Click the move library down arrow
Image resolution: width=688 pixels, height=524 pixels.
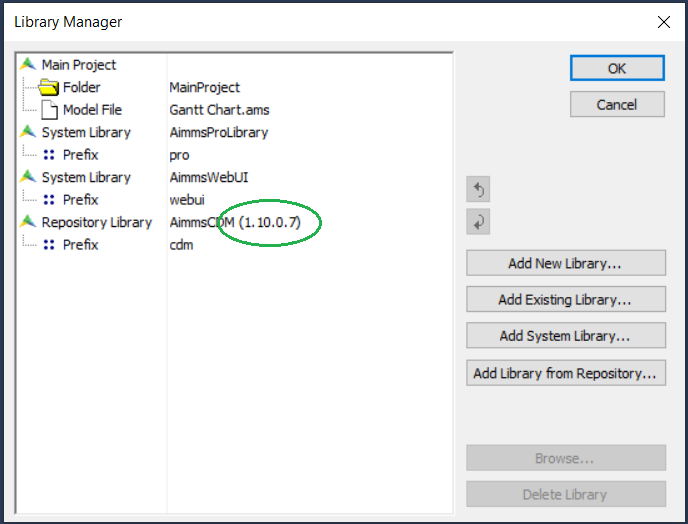[x=478, y=222]
